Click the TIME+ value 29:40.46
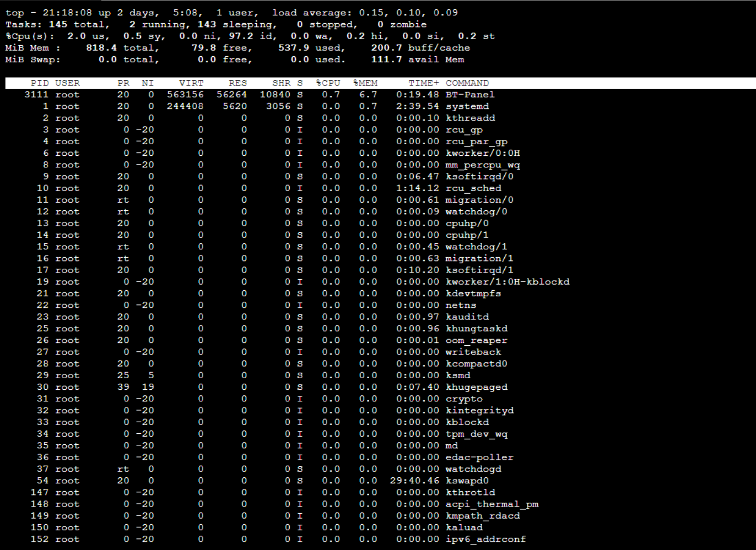The height and width of the screenshot is (550, 756). 414,481
